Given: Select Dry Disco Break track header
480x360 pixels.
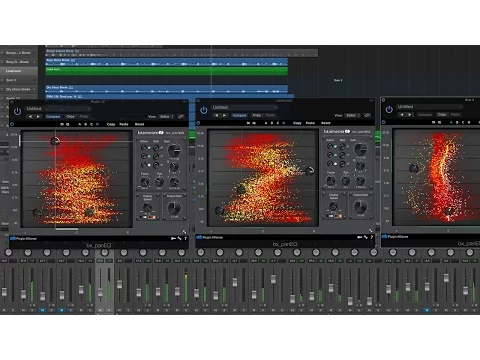Looking at the screenshot, I should point(19,89).
